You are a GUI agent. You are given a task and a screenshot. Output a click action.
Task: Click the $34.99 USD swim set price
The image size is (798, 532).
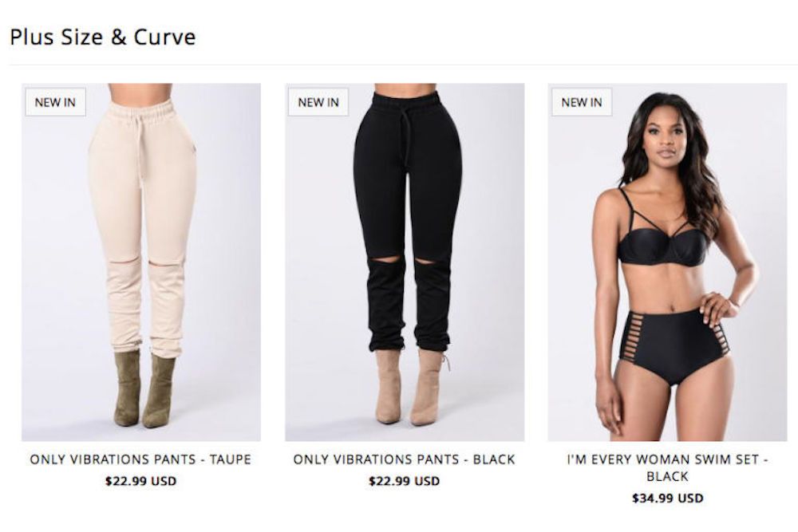667,498
